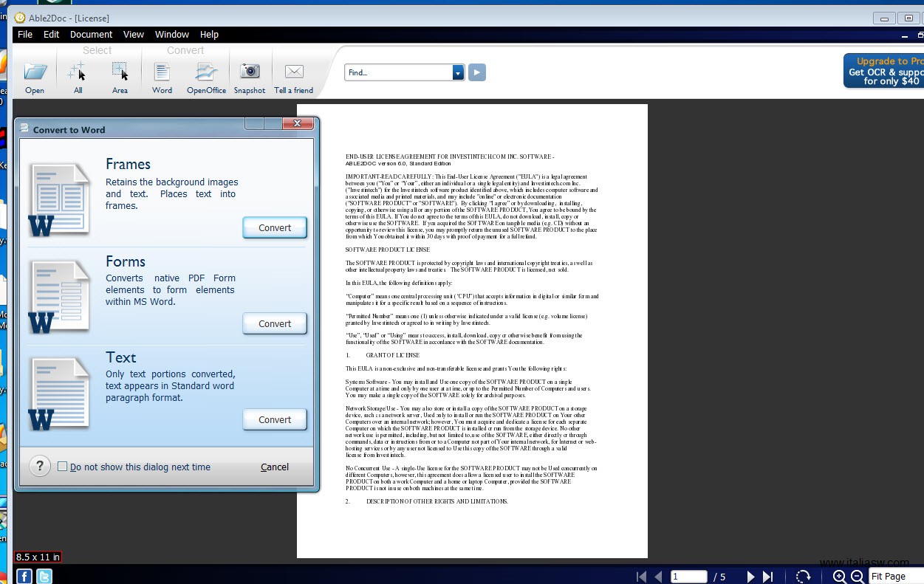
Task: Click the Able2Doc app icon in the title bar
Action: (20, 18)
